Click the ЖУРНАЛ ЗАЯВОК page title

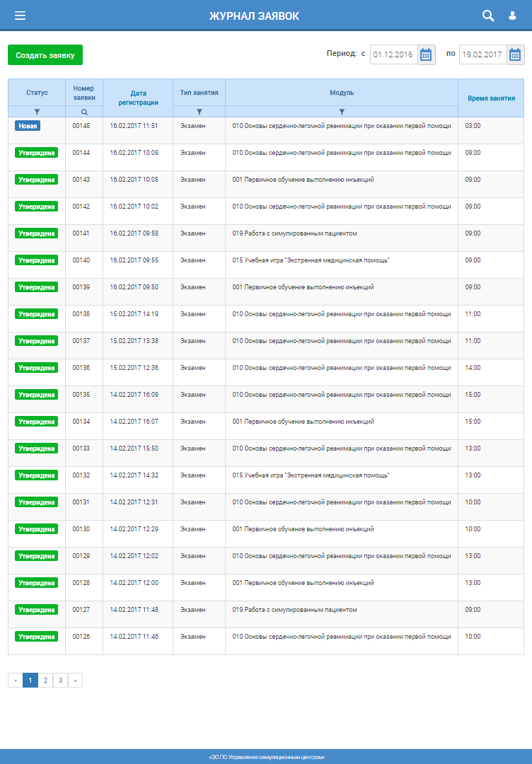[x=254, y=16]
